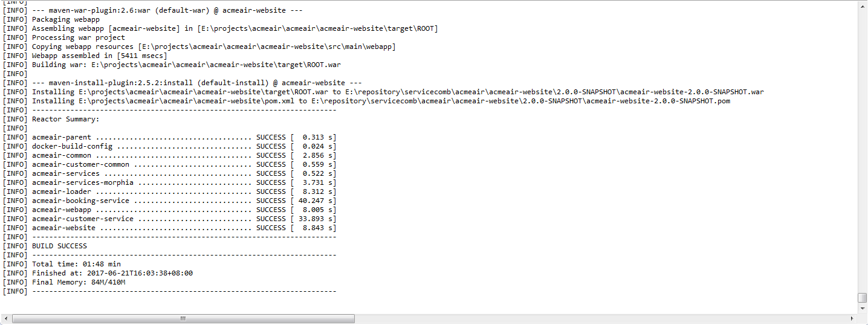Click the horizontal scrollbar thumb
Screen dimensions: 868x325
pos(183,318)
